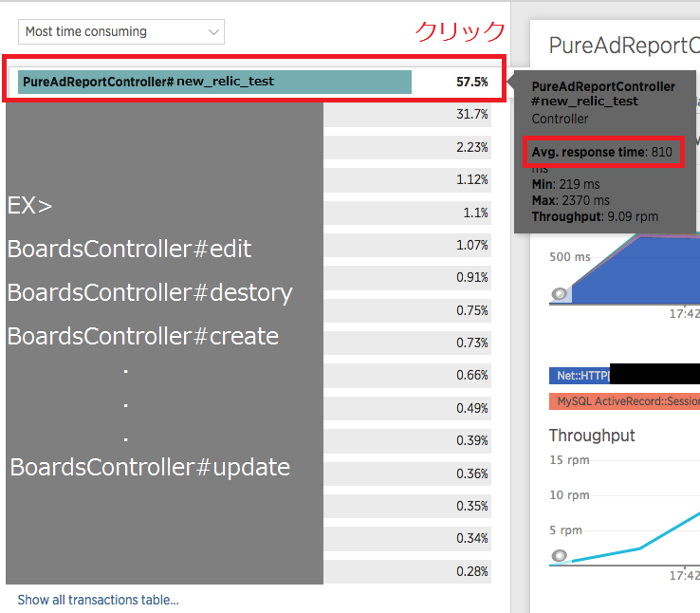Screen dimensions: 700x613
Task: Toggle the blue Net::HTTP legend item
Action: point(579,376)
